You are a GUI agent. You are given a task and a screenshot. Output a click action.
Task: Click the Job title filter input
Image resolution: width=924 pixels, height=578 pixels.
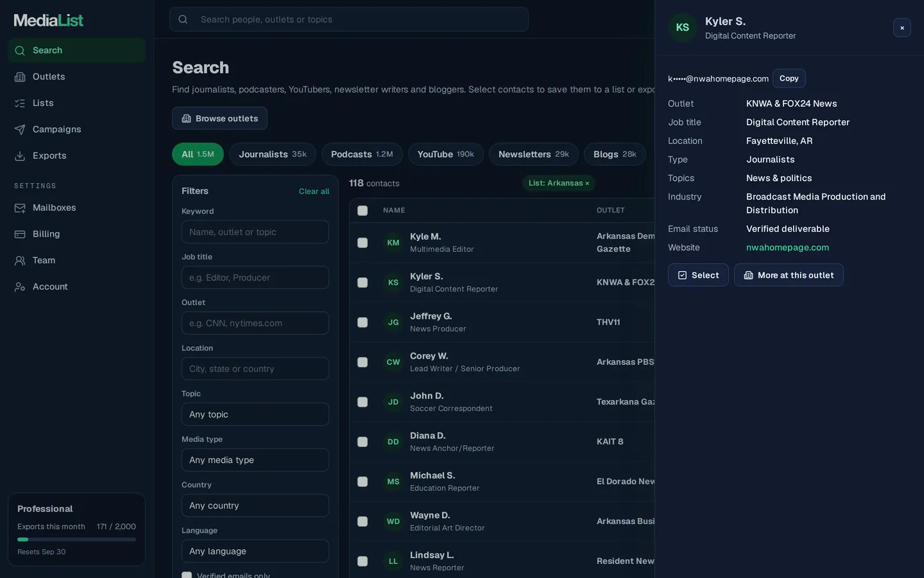pos(255,277)
